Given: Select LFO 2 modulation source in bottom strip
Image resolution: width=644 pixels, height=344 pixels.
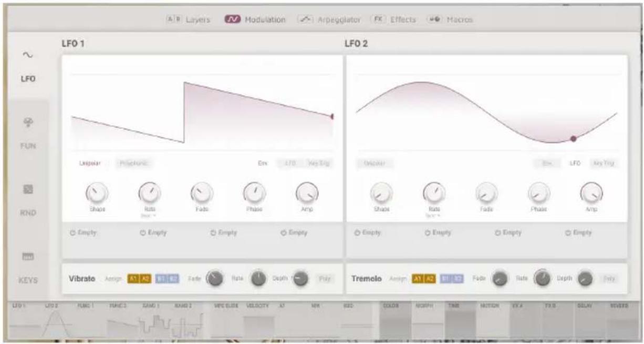Looking at the screenshot, I should [x=57, y=320].
